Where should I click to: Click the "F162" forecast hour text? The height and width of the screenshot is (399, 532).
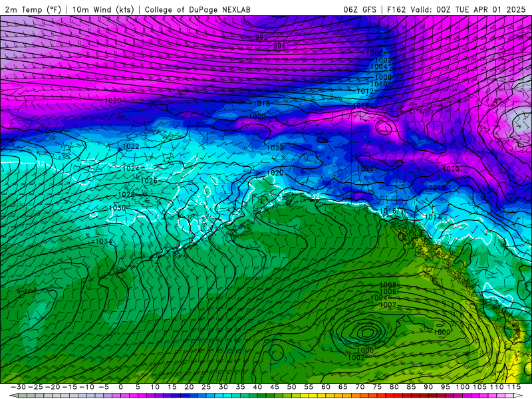coord(396,9)
